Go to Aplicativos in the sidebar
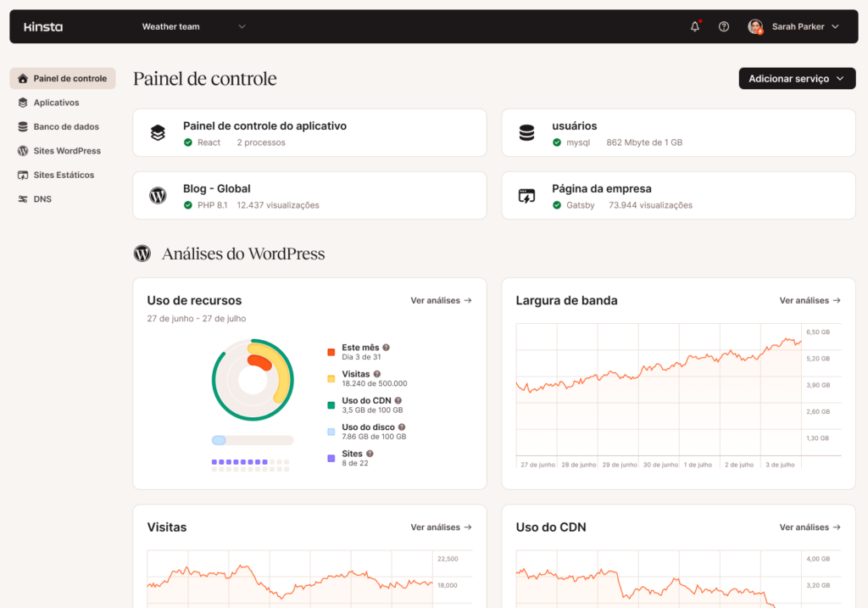868x608 pixels. tap(56, 103)
